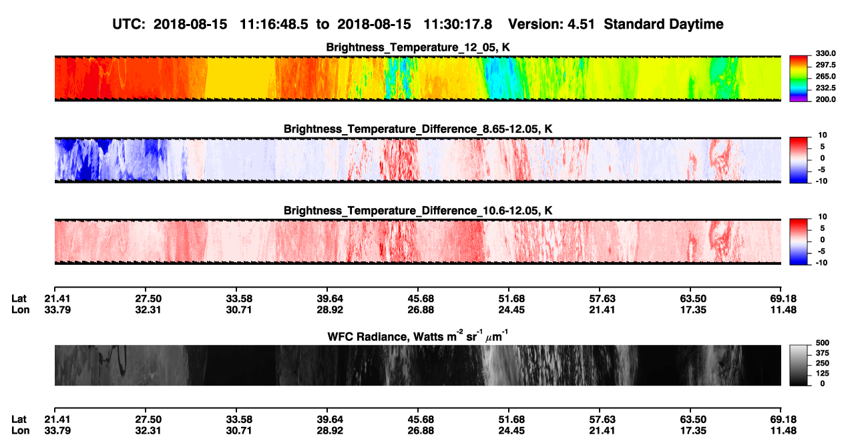Click the 265.0 colorbar tick label
Viewport: 868px width, 445px height.
[x=827, y=76]
